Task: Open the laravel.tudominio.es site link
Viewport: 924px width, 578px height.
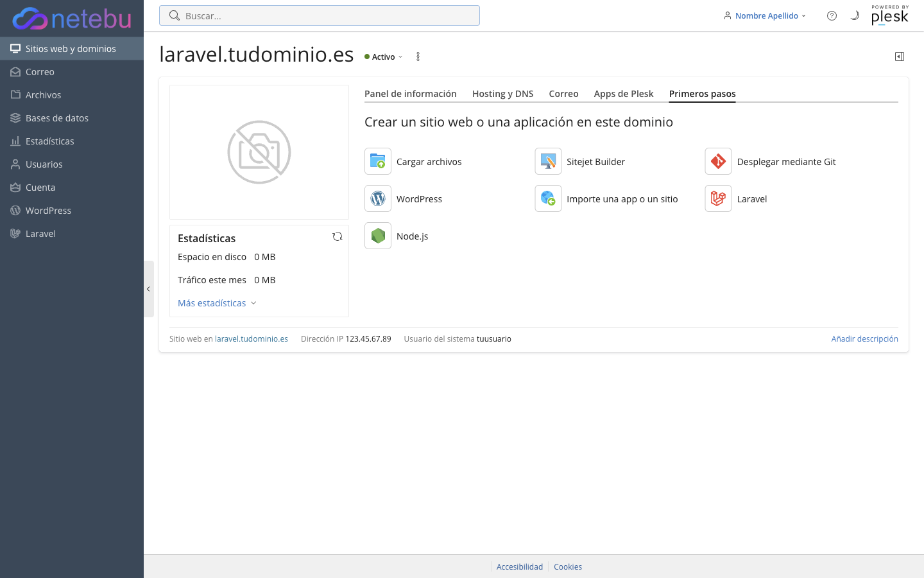Action: (252, 339)
